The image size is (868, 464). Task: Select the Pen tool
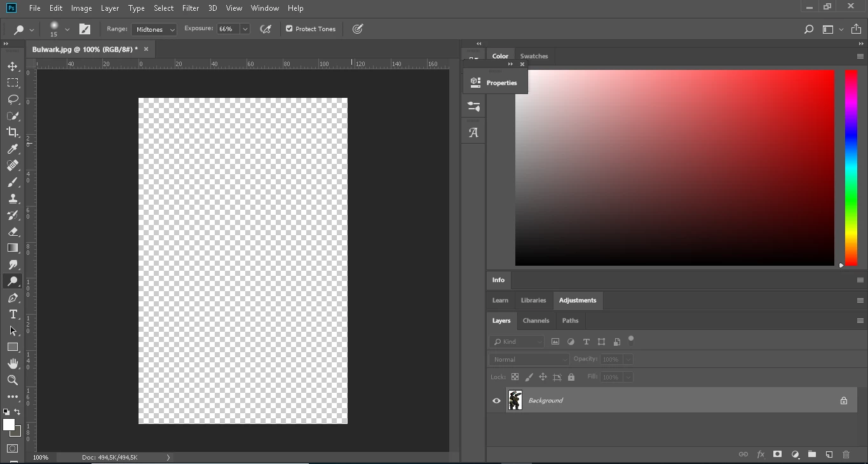coord(13,298)
